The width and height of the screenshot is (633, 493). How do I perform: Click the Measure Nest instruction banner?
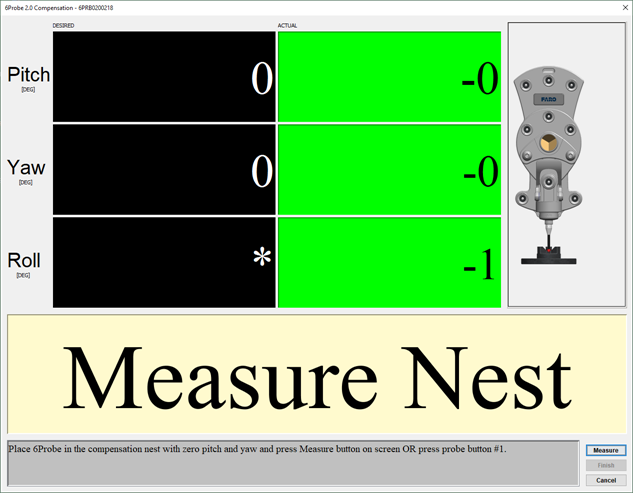[317, 374]
